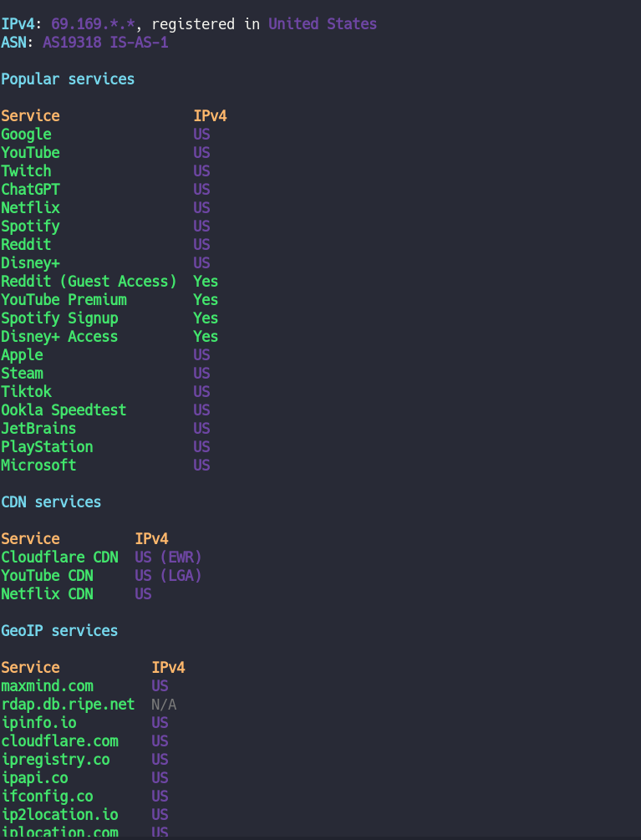The width and height of the screenshot is (641, 840).
Task: Click the US (LGA) YouTube CDN location
Action: (168, 576)
